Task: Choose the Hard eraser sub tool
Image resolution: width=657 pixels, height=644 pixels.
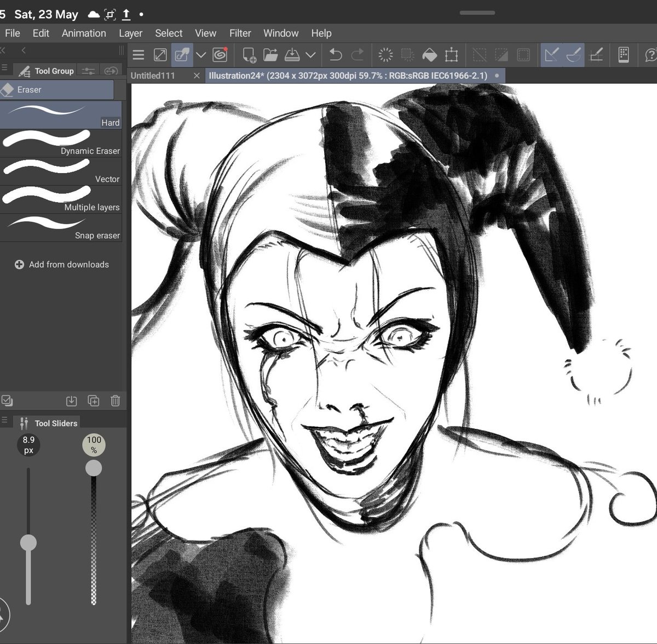Action: click(x=61, y=115)
